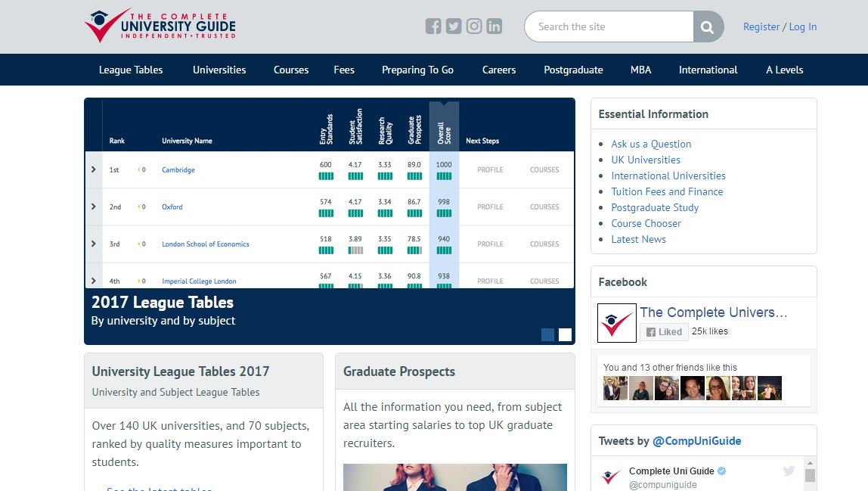
Task: Click the Facebook Liked button
Action: [665, 332]
